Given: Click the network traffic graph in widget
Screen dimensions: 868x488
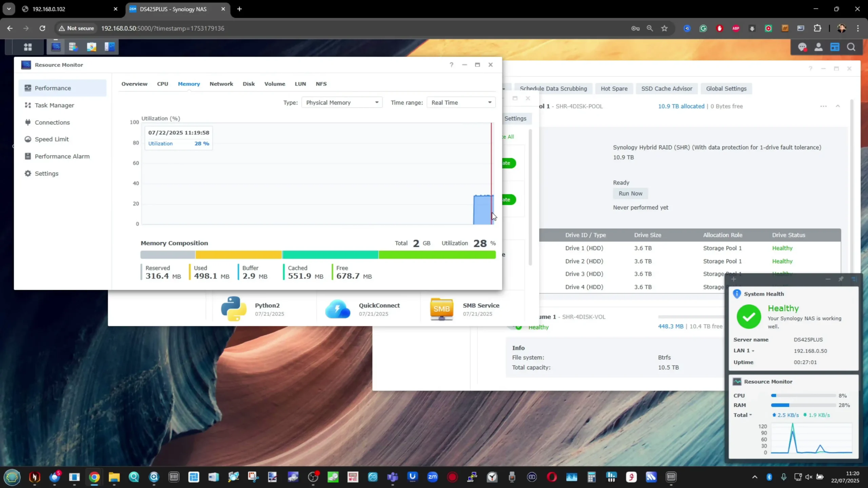Looking at the screenshot, I should coord(811,438).
